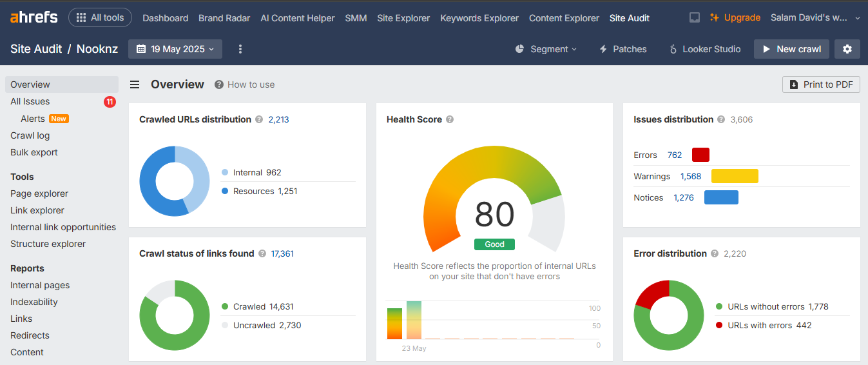Open Brand Radar
868x365 pixels.
click(x=224, y=18)
